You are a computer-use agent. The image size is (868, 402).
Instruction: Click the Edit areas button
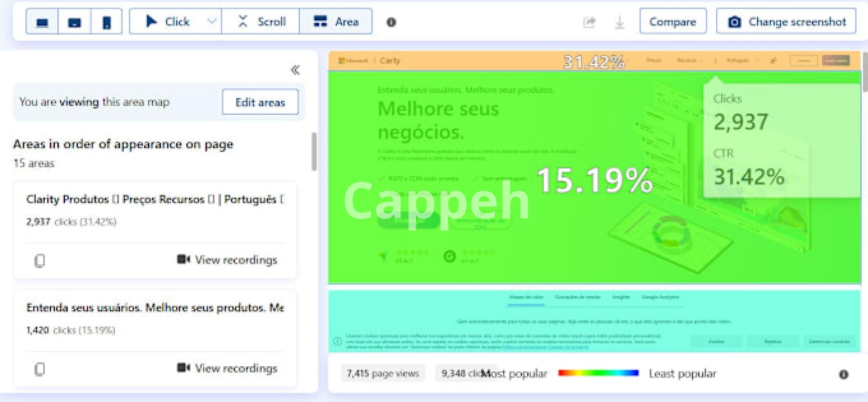tap(260, 102)
